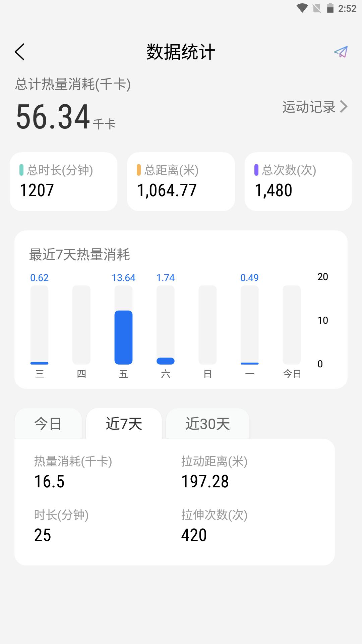
Task: Tap the orange 总距离 color marker
Action: [x=139, y=170]
